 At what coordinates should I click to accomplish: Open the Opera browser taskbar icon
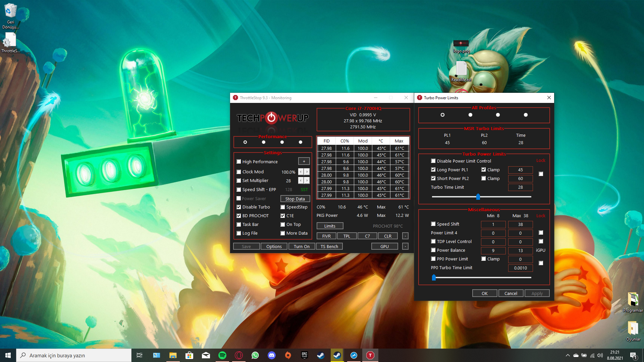coord(239,355)
